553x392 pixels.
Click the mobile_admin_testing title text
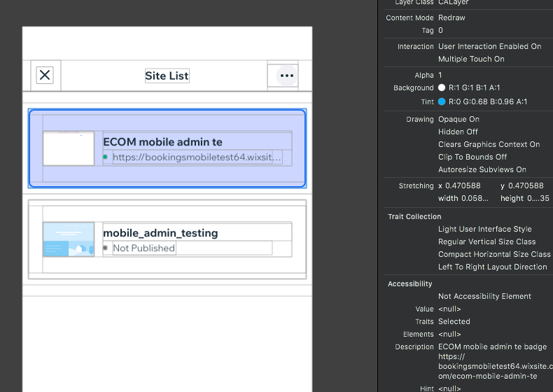tap(160, 233)
